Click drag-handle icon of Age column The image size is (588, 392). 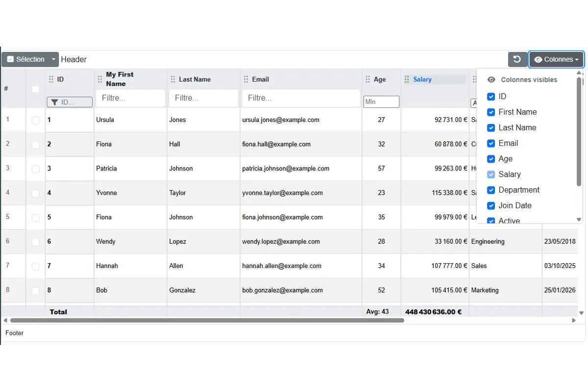[x=368, y=79]
